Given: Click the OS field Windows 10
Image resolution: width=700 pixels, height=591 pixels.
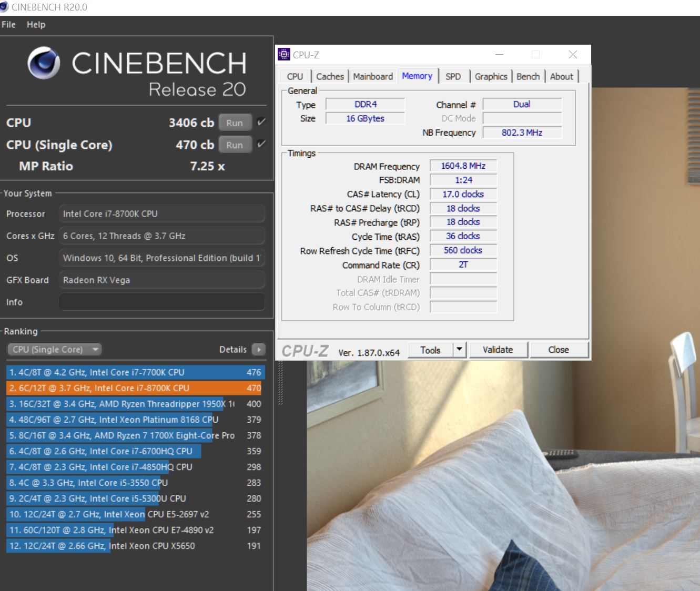Looking at the screenshot, I should pos(162,258).
